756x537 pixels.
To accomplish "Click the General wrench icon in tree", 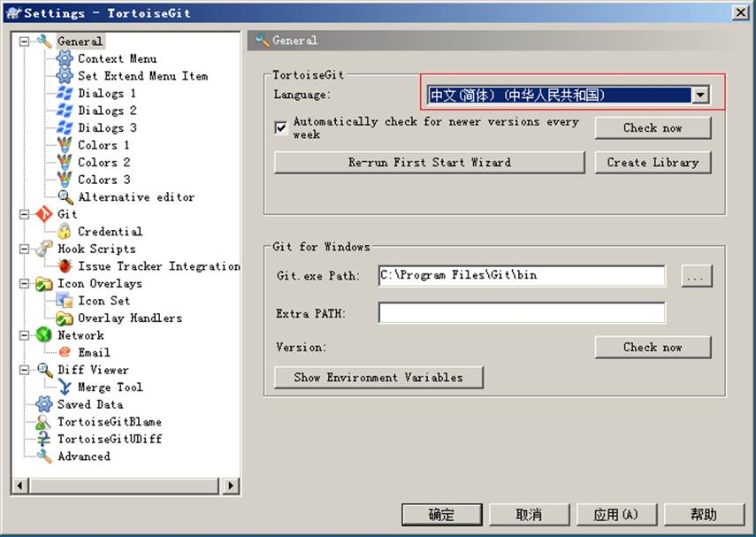I will coord(44,42).
